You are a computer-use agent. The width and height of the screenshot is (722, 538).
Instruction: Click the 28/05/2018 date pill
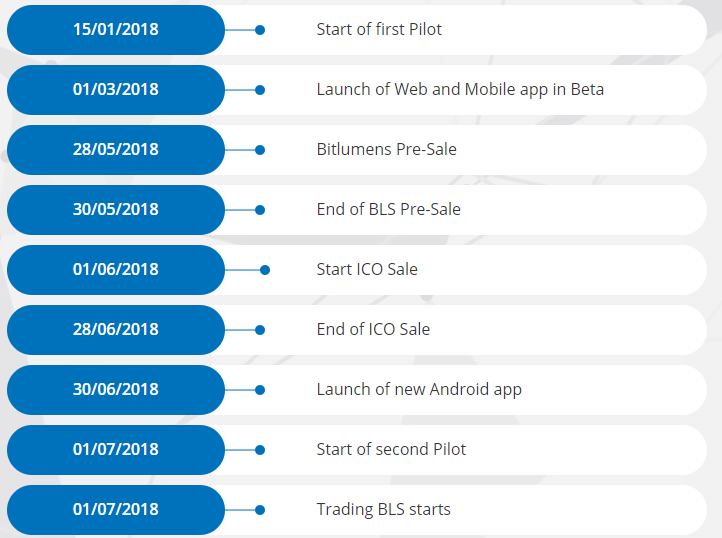point(116,150)
